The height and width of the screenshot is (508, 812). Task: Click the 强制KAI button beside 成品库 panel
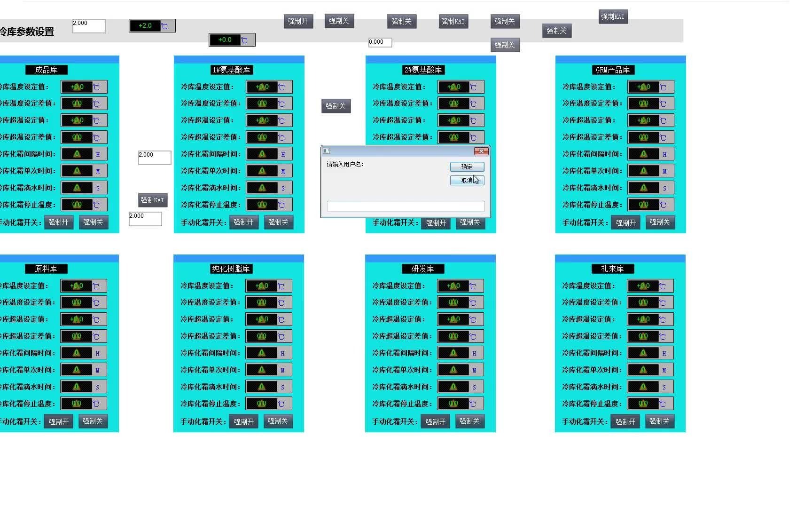153,200
